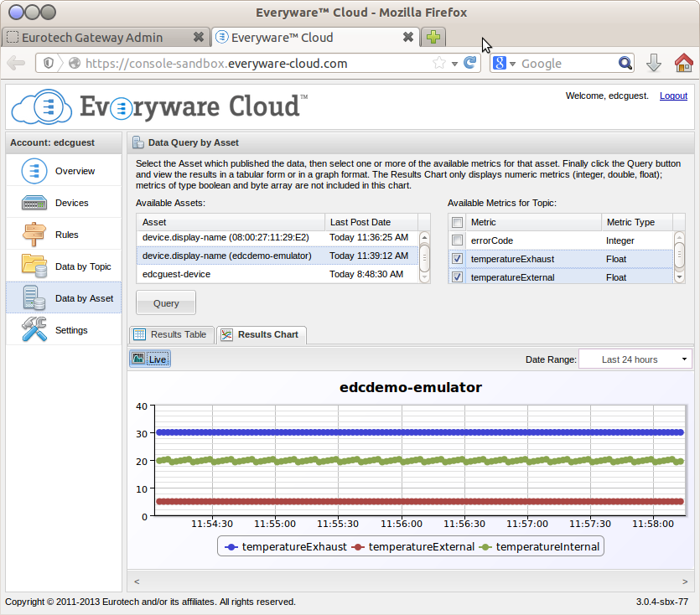700x615 pixels.
Task: Toggle temperatureInternal series in chart legend
Action: click(x=539, y=547)
